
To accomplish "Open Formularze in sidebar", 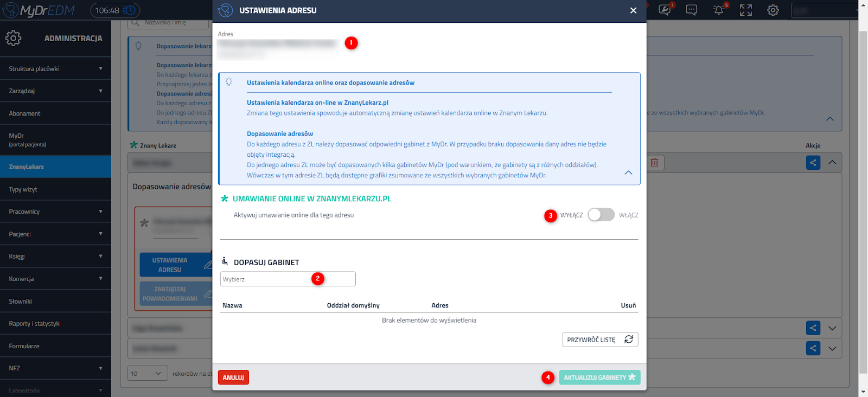I will [x=55, y=345].
